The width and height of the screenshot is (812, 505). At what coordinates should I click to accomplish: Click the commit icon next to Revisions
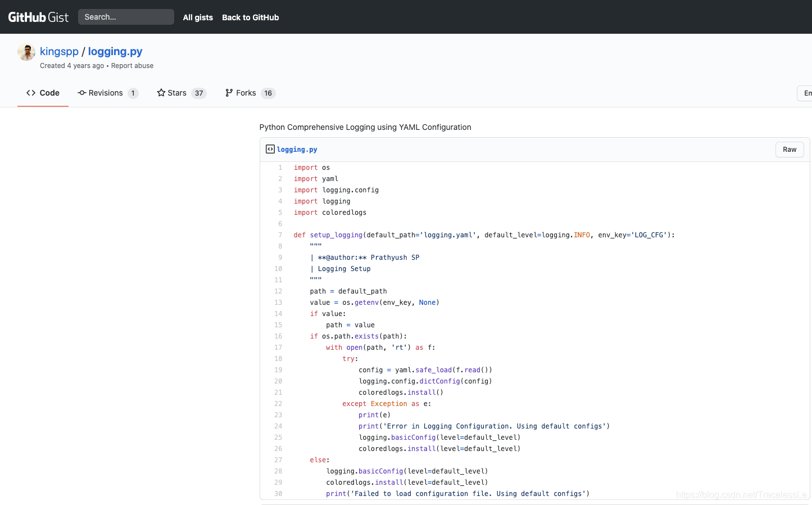(82, 93)
